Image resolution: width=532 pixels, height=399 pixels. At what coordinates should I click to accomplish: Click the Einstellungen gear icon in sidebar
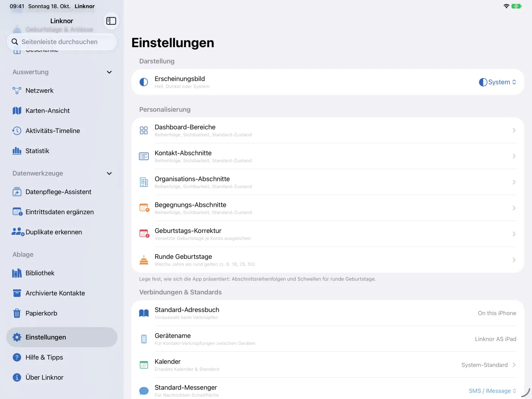tap(17, 337)
